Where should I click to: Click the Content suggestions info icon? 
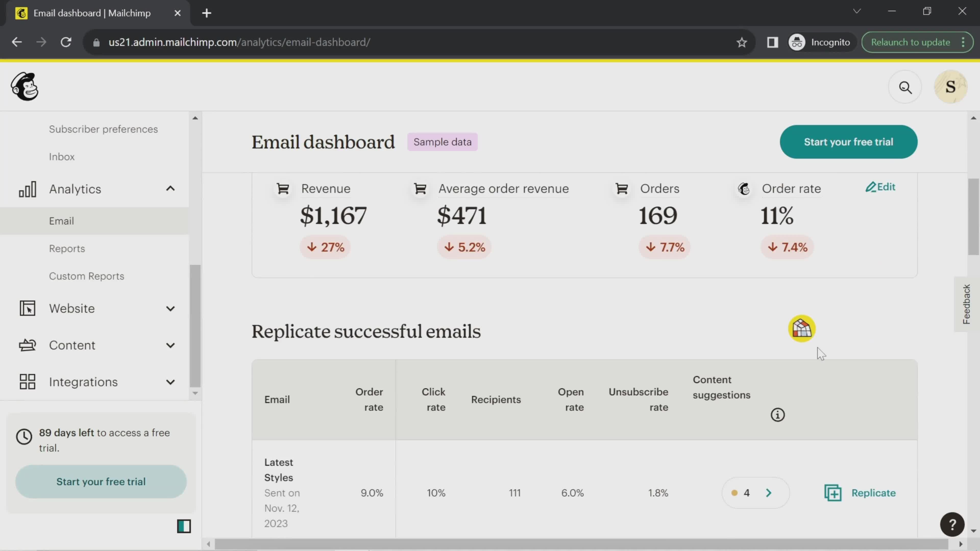click(x=777, y=415)
